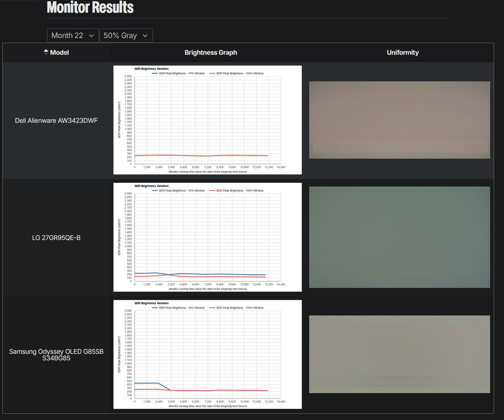Open LG 27GR95QE-B uniformity photo

click(399, 237)
